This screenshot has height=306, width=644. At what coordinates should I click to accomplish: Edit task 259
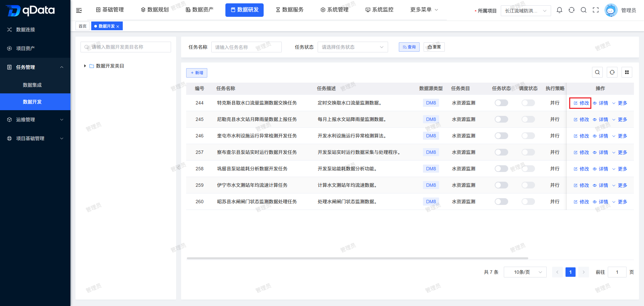581,185
